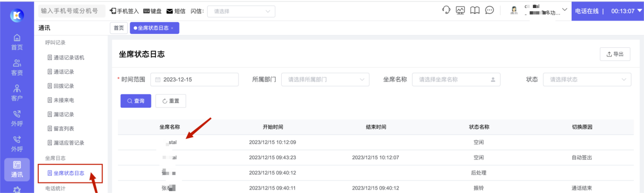
Task: Go to 首页 in the left sidebar
Action: [x=17, y=42]
